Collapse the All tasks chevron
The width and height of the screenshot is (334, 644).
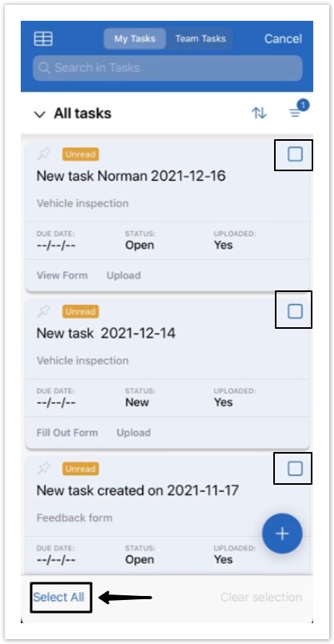click(x=40, y=114)
